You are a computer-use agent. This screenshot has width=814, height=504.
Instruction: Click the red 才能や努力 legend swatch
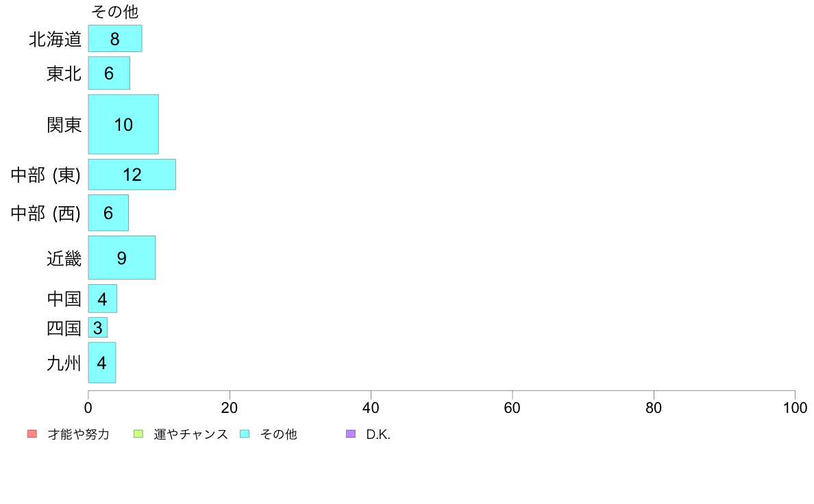click(x=32, y=434)
